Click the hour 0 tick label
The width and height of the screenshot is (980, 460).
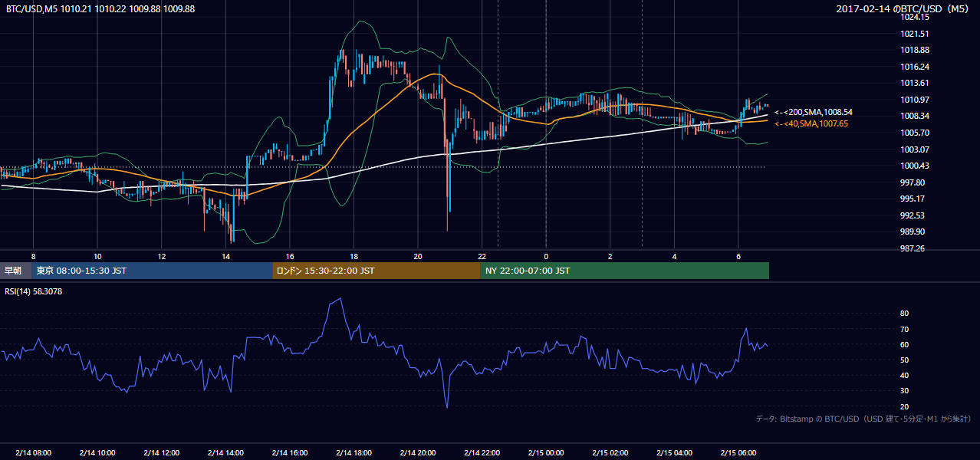546,255
